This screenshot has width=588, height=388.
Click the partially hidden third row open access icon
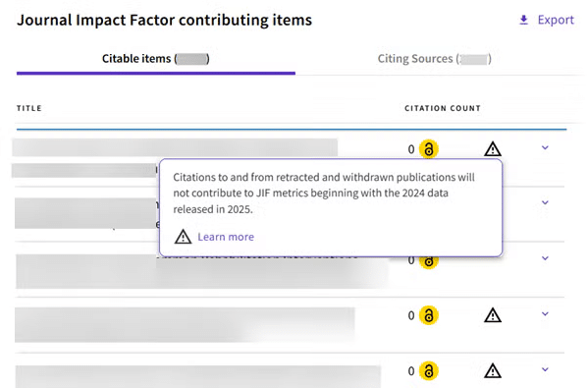click(429, 263)
